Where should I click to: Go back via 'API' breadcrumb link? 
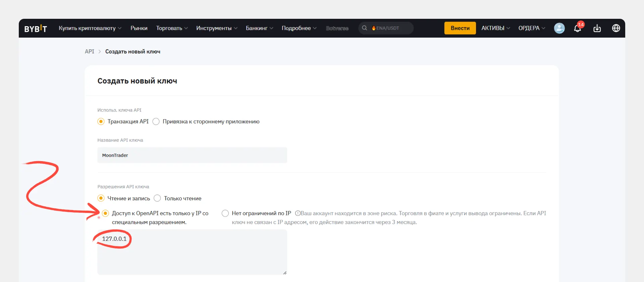90,51
